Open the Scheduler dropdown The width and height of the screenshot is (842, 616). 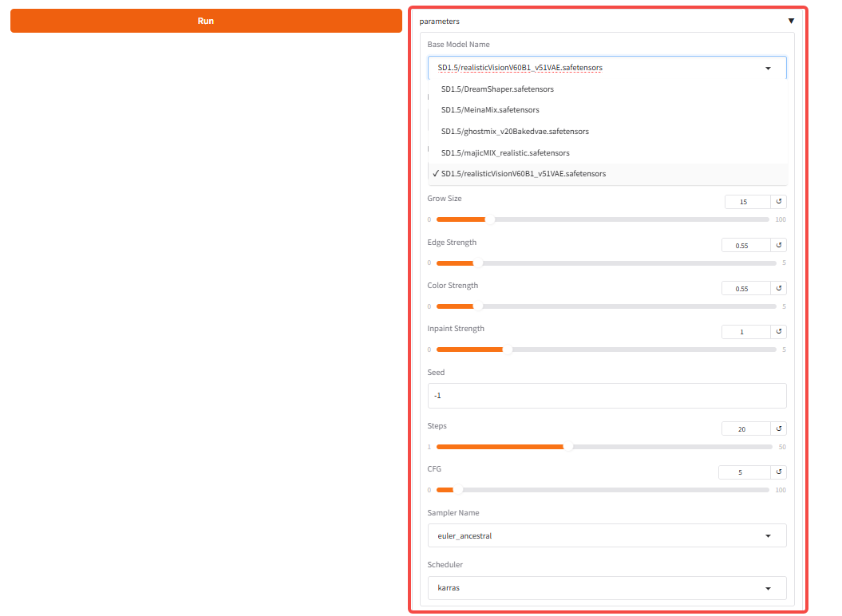click(x=607, y=588)
